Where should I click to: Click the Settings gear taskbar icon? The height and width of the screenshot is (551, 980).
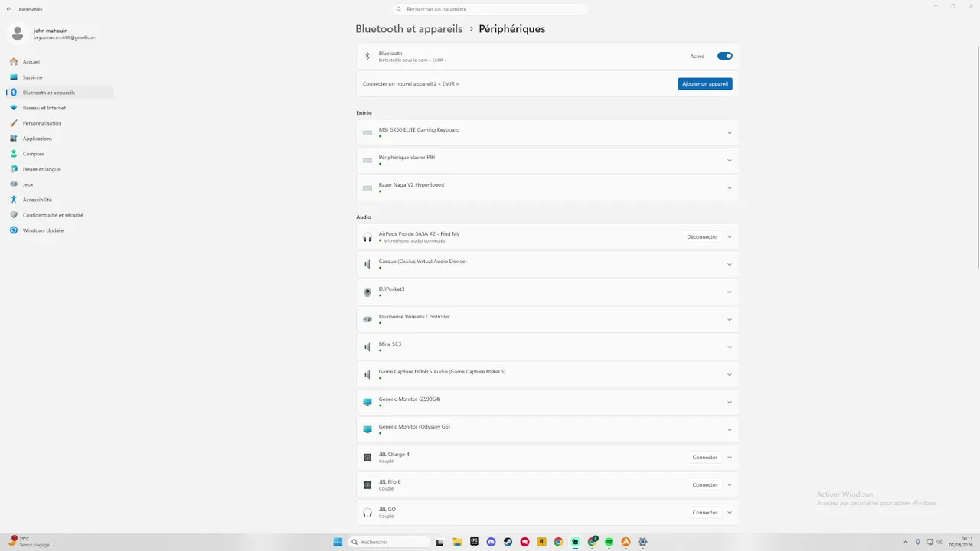[642, 542]
